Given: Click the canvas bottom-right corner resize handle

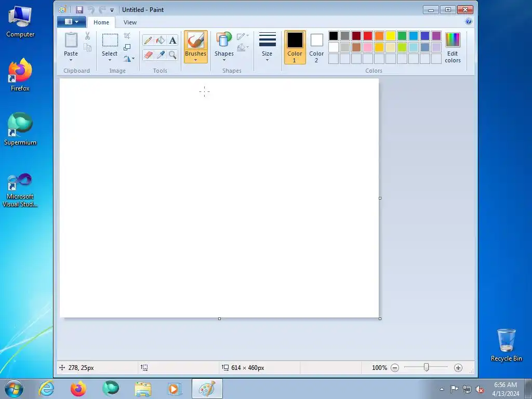Looking at the screenshot, I should [x=380, y=318].
